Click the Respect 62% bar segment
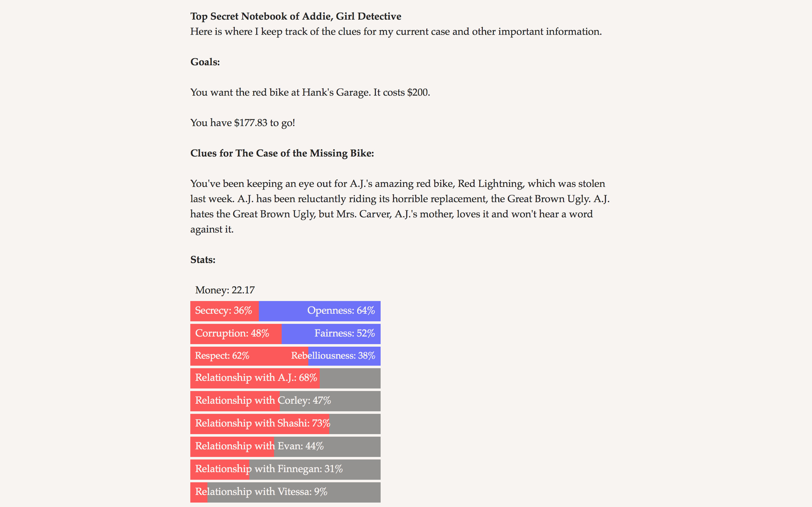Viewport: 812px width, 507px height. point(249,356)
